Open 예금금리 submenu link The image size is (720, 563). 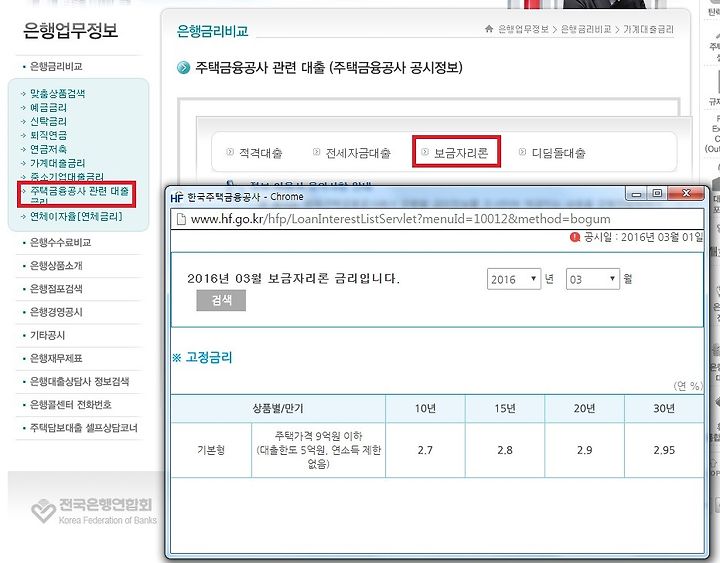(x=48, y=107)
